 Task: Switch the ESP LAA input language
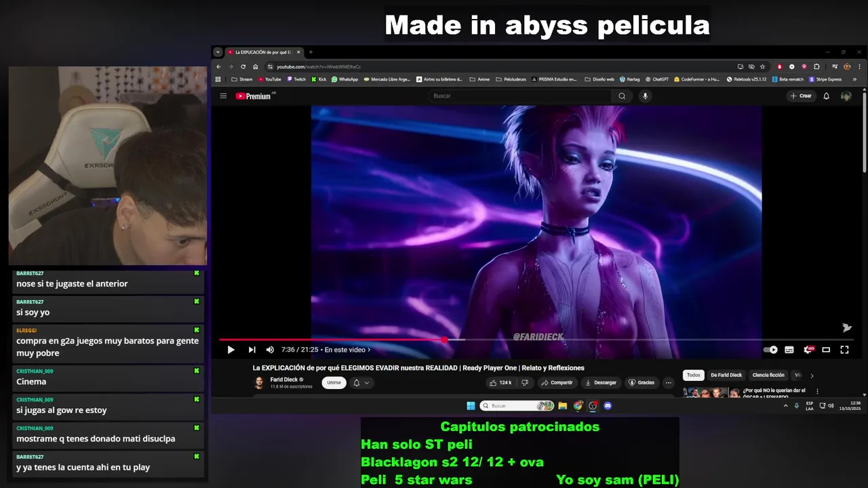(810, 406)
